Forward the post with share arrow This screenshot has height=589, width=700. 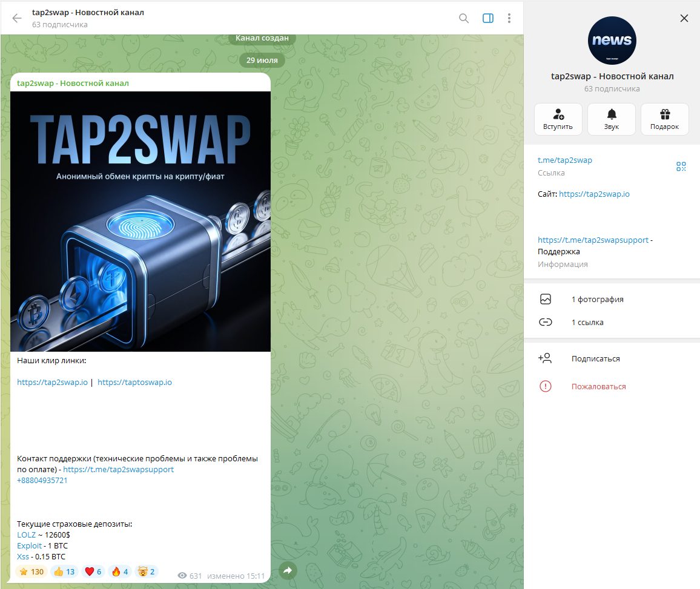tap(288, 571)
